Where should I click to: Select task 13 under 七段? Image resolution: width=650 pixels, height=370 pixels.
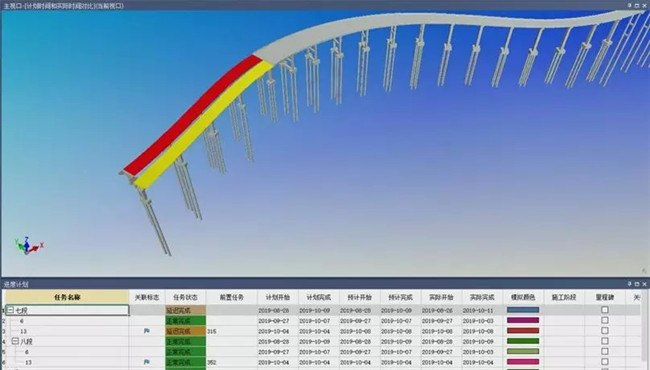tap(23, 331)
